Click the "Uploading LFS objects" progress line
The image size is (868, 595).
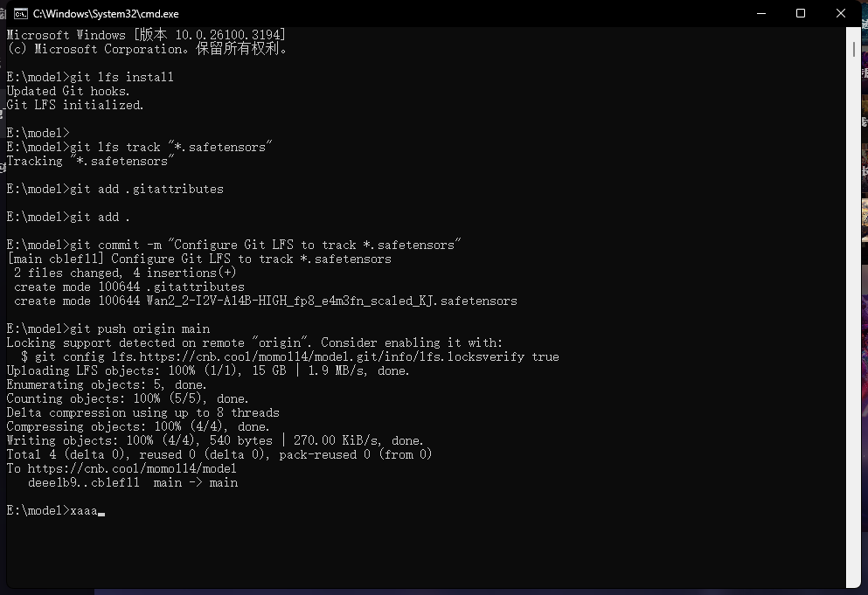tap(208, 370)
